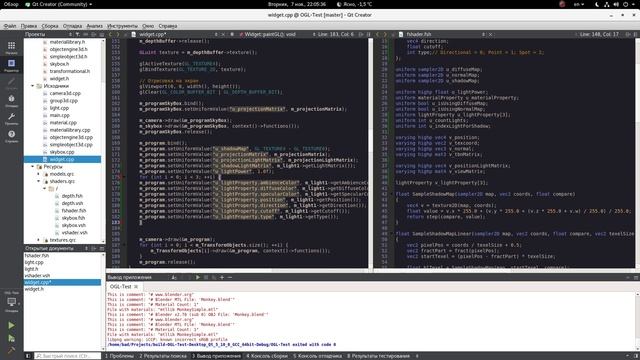This screenshot has width=640, height=360.
Task: Open 4 Консоль сборки pane
Action: [x=267, y=356]
